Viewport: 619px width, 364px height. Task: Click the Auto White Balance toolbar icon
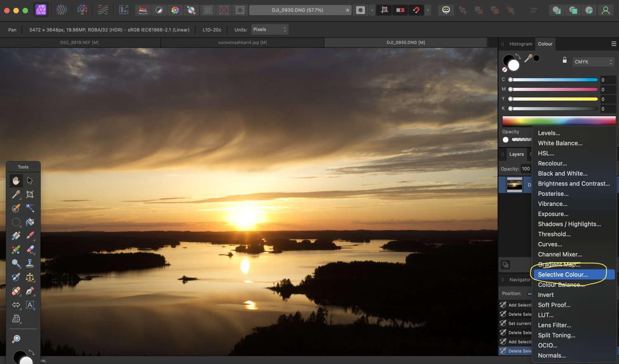click(191, 10)
